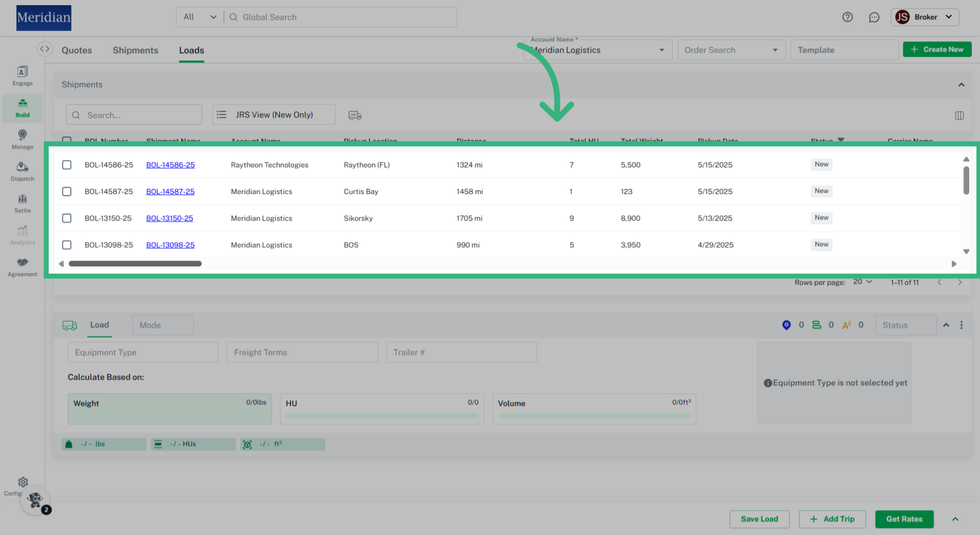This screenshot has height=535, width=980.
Task: Open the Manage sidebar section
Action: (22, 139)
